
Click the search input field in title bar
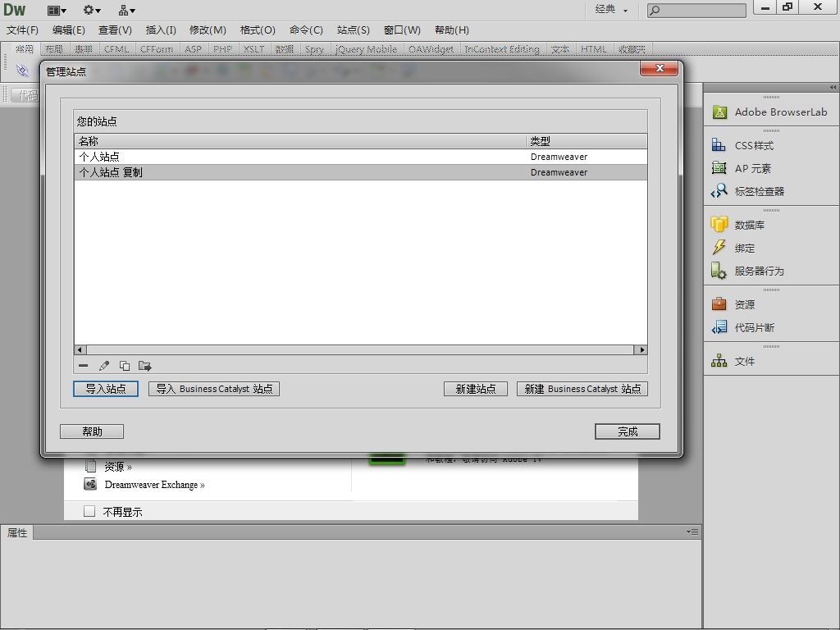pyautogui.click(x=696, y=10)
